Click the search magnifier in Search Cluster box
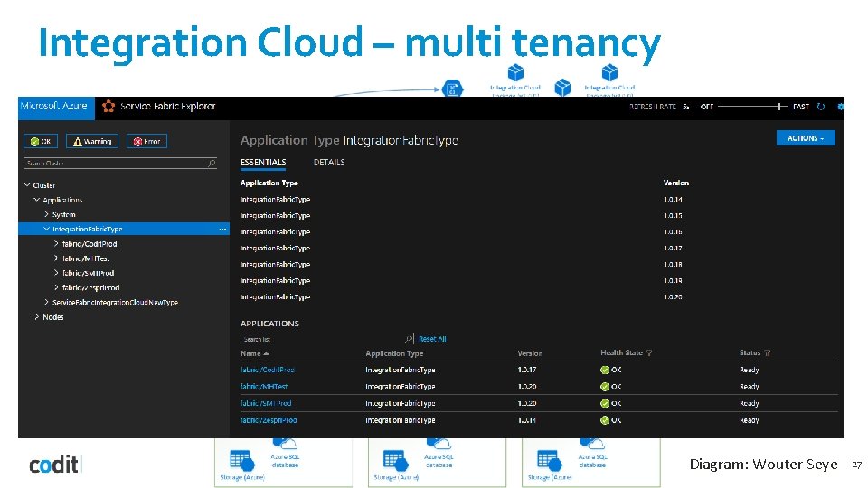Image resolution: width=868 pixels, height=488 pixels. pos(212,164)
